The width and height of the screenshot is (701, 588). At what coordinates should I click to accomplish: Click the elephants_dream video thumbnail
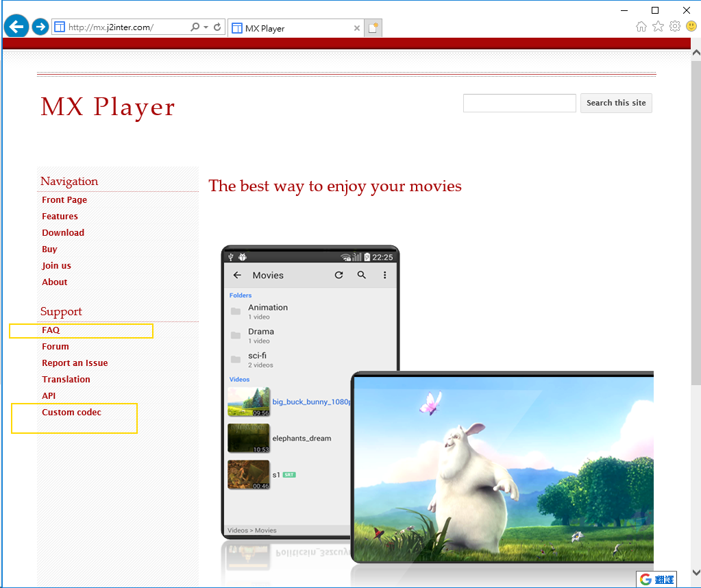coord(249,438)
